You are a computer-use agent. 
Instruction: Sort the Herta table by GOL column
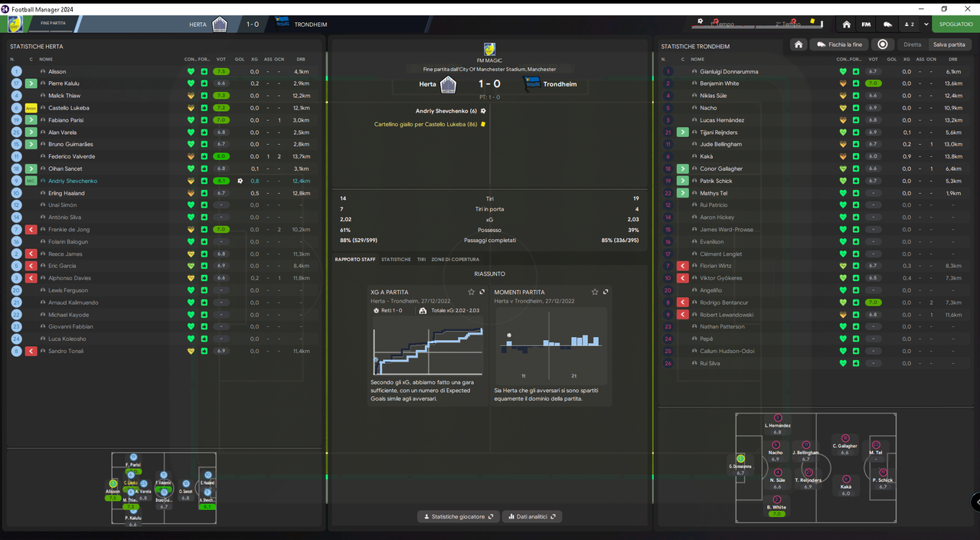tap(240, 59)
